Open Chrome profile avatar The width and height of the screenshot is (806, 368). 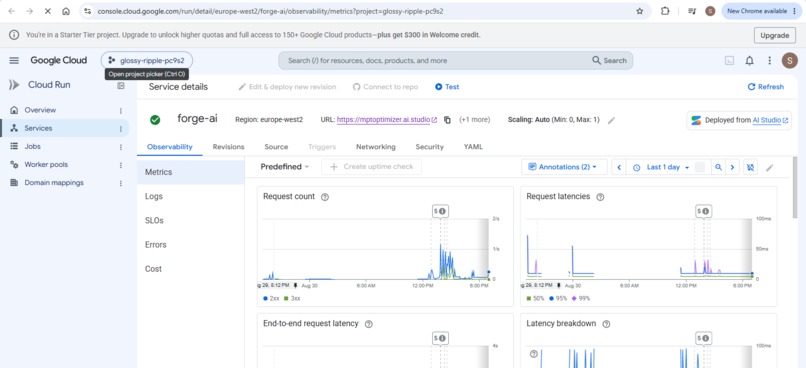click(x=710, y=11)
